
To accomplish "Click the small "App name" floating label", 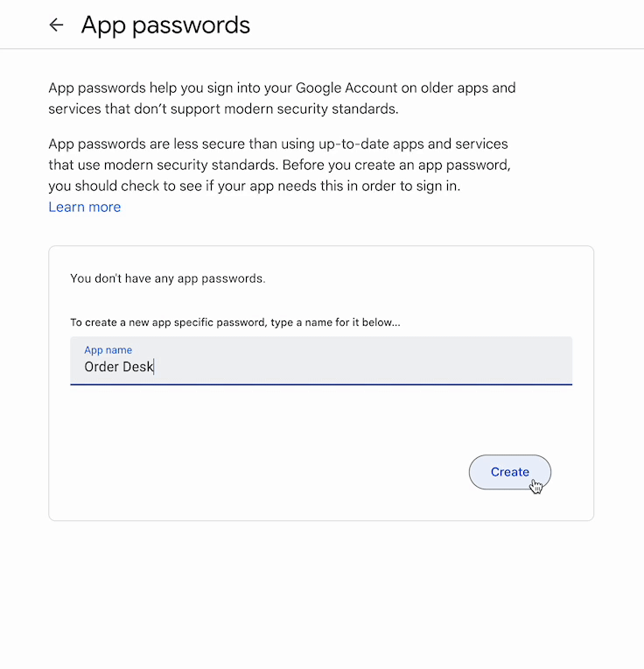I will tap(108, 350).
